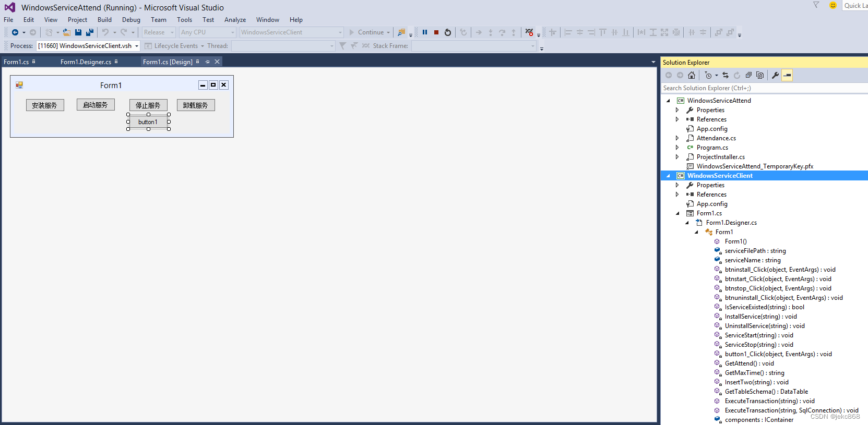Select the 卸载服务 button on the form

196,105
